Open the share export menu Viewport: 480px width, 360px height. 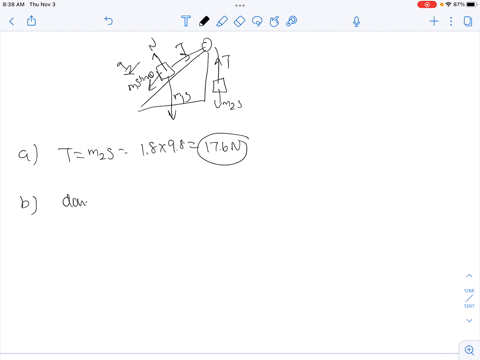coord(31,21)
